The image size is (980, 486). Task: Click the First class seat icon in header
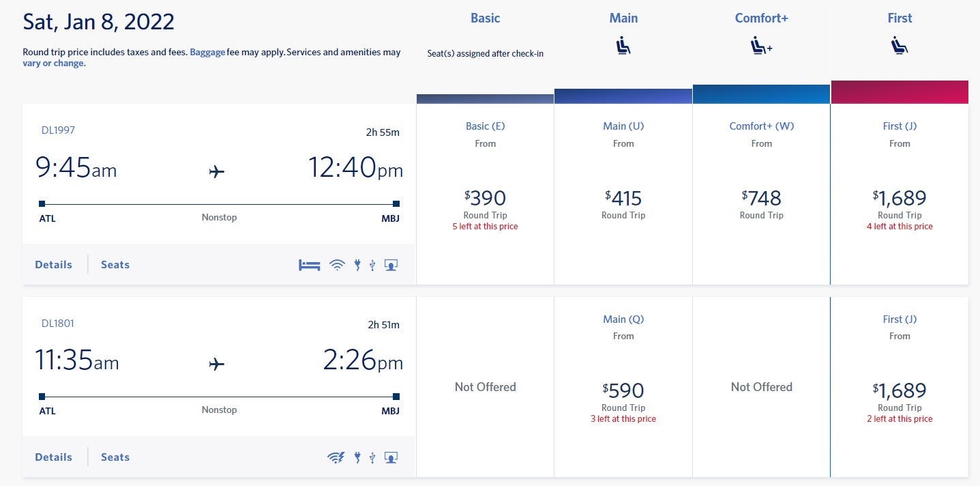click(x=900, y=46)
